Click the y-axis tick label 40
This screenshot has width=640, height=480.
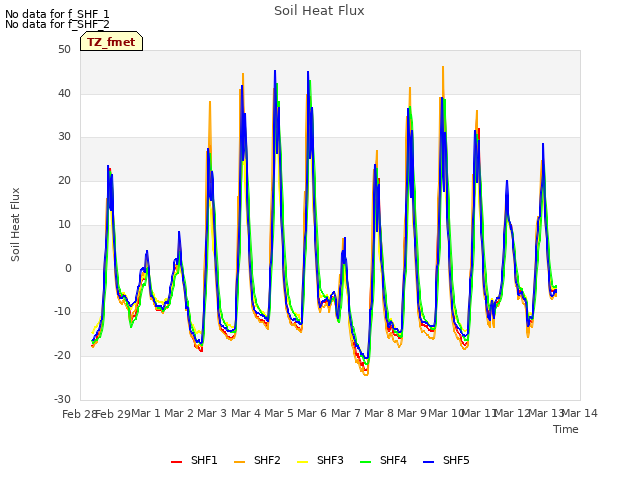(x=64, y=93)
